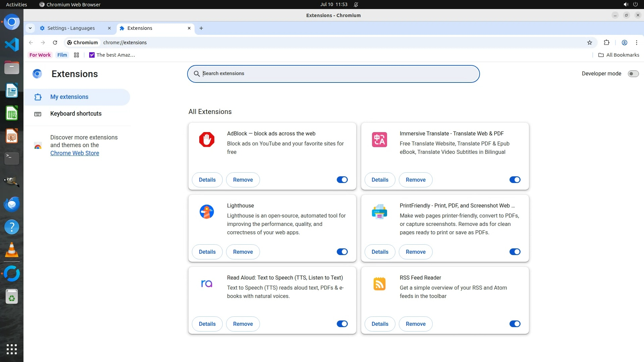Open the Chromium three-dot menu

(637, 43)
